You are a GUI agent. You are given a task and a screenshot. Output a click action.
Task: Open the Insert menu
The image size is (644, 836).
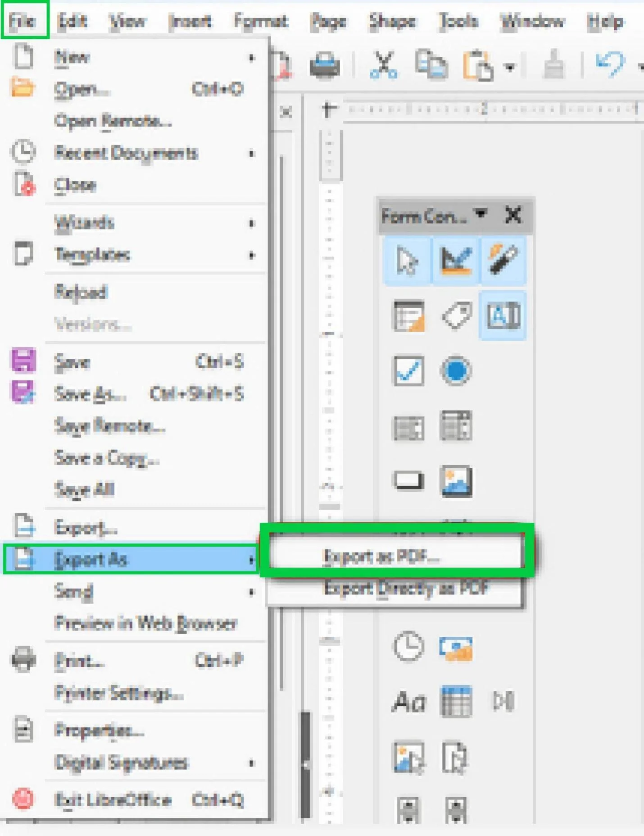190,21
